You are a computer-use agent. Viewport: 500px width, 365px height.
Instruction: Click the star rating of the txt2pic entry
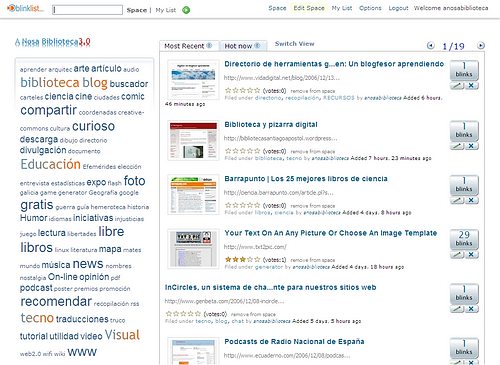pyautogui.click(x=242, y=259)
